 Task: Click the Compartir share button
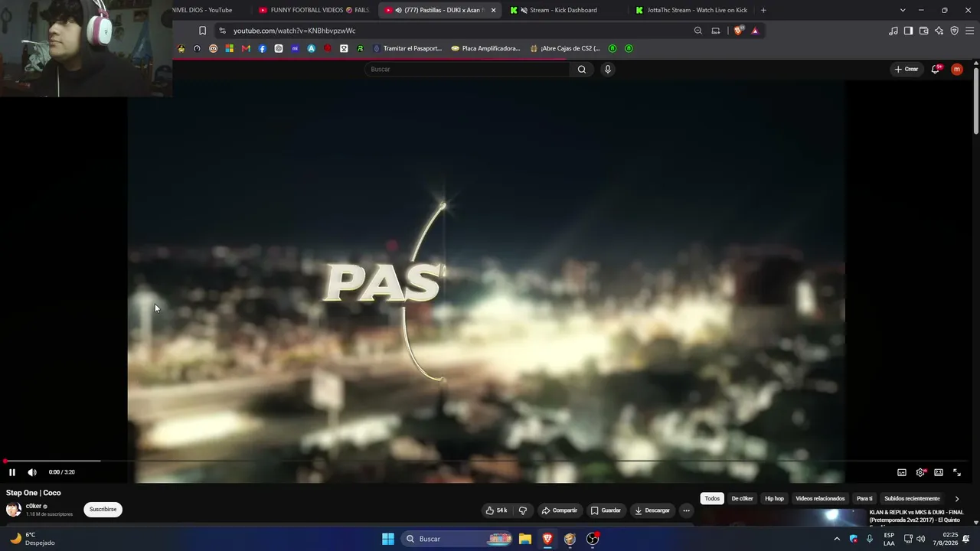pos(559,510)
